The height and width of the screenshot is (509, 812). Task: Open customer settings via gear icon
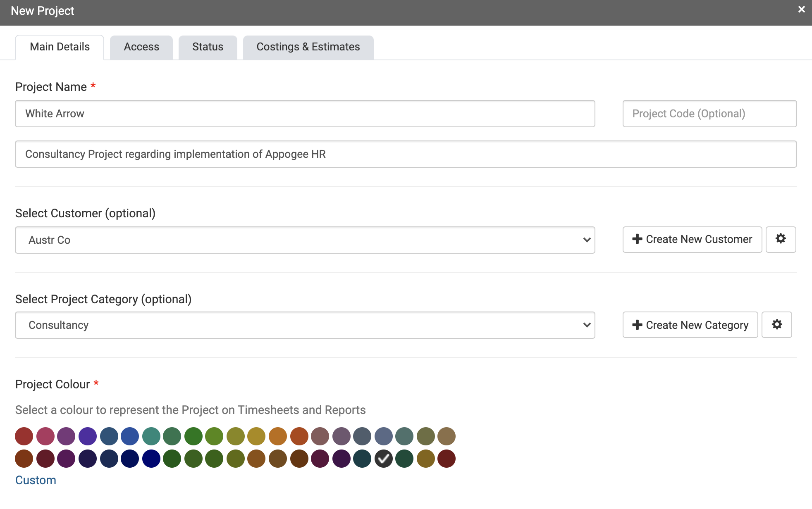click(781, 239)
